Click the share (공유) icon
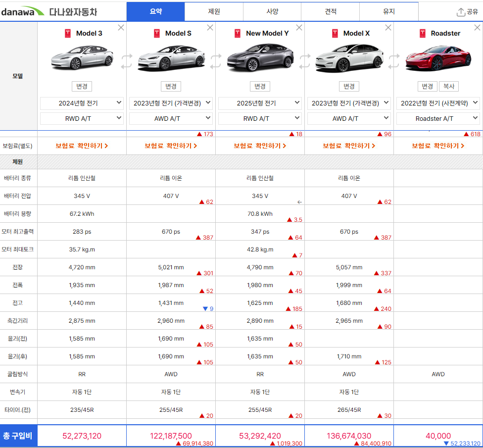The width and height of the screenshot is (483, 448). [461, 12]
